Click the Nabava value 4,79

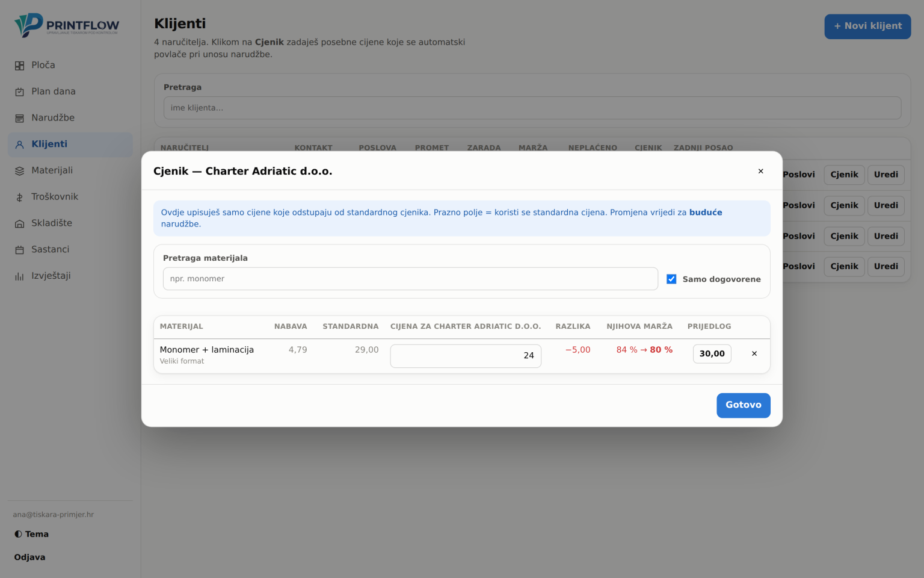click(298, 350)
